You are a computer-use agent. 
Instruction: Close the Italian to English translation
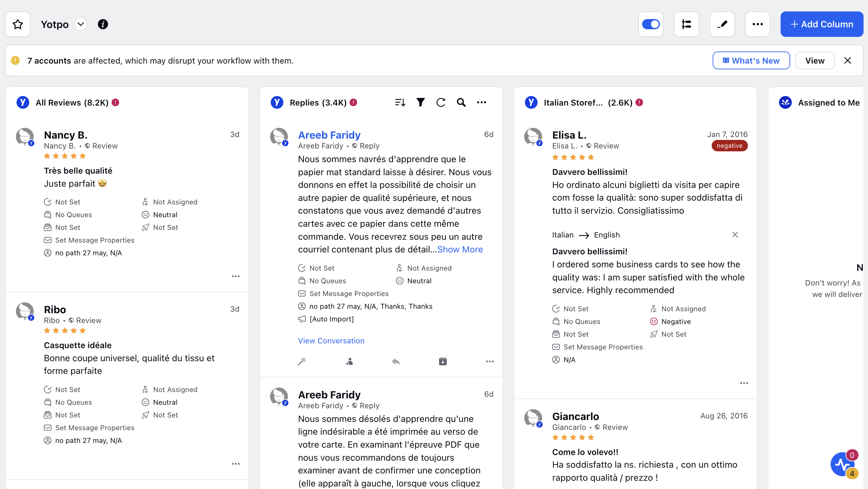[x=735, y=235]
